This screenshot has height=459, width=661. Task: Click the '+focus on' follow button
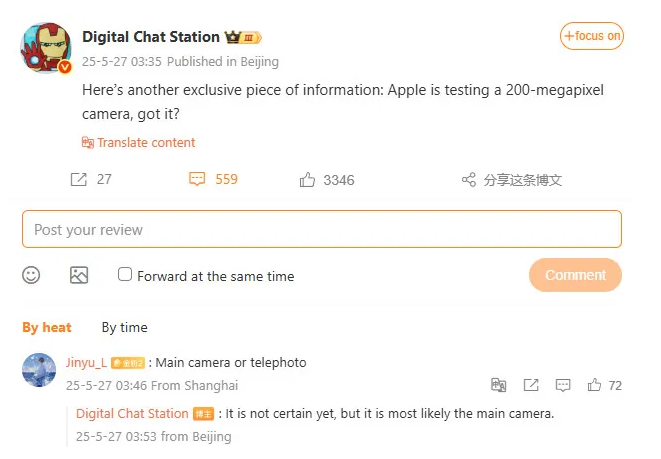pos(592,36)
